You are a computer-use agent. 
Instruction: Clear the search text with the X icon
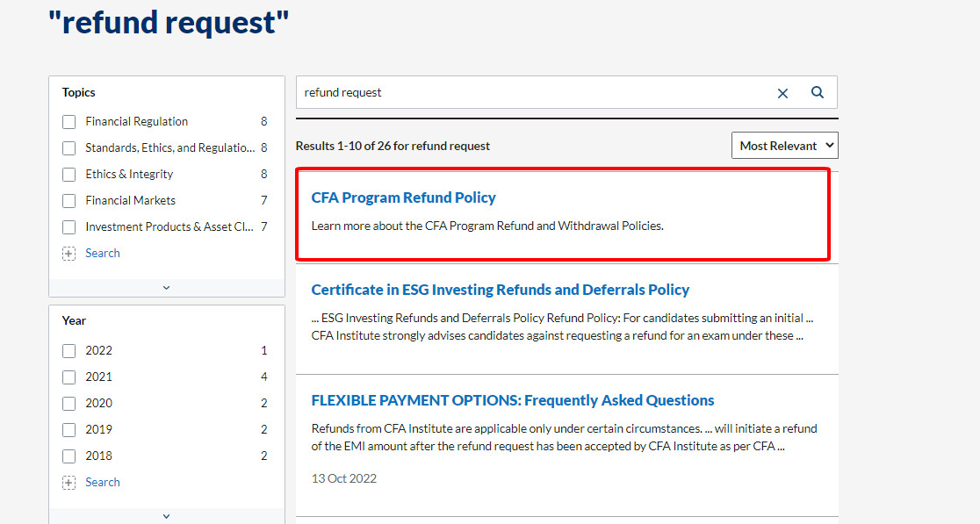782,93
